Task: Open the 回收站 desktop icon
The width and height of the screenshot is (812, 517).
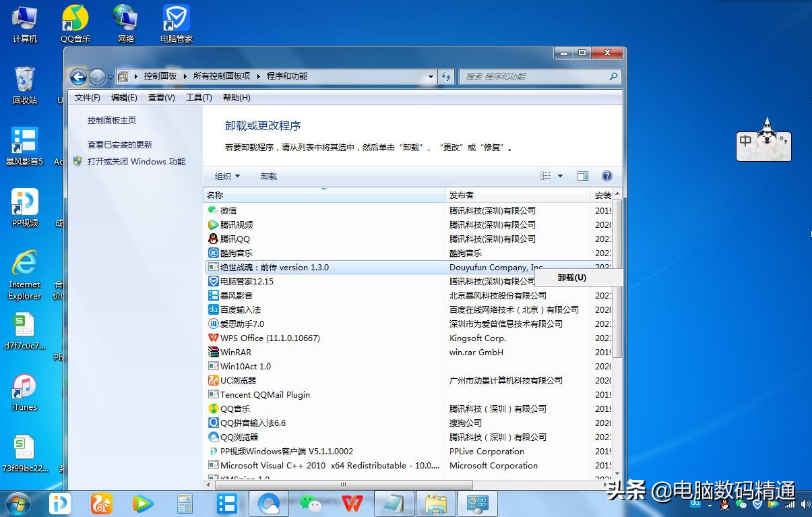Action: pyautogui.click(x=25, y=86)
